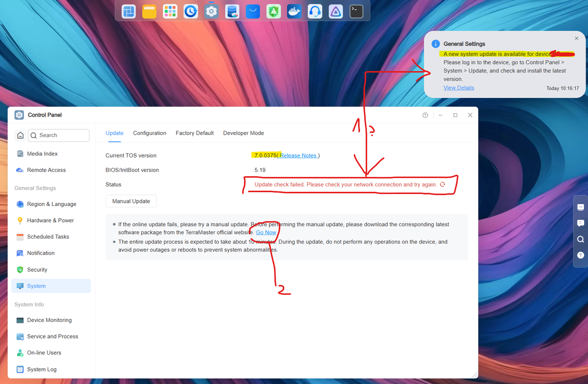Image resolution: width=588 pixels, height=384 pixels.
Task: Open the blue shopping bag App Center icon
Action: [x=253, y=11]
